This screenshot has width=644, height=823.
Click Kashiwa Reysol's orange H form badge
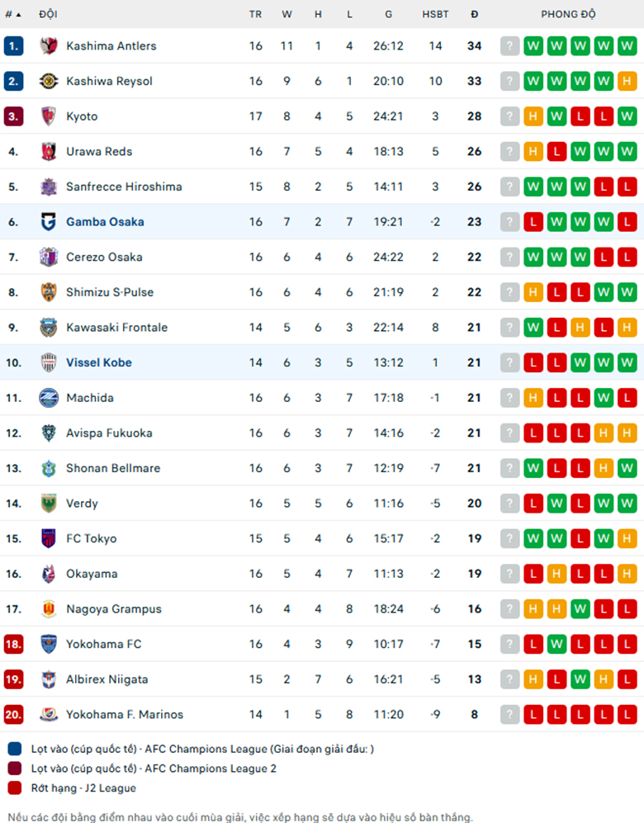(x=627, y=81)
